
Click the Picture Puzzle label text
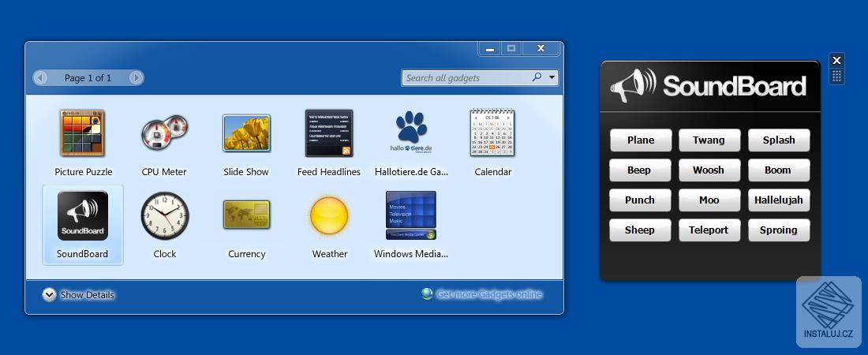(84, 172)
